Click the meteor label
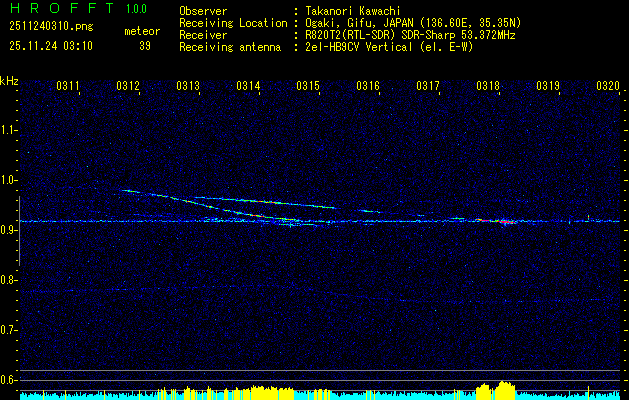629x400 pixels. click(142, 31)
